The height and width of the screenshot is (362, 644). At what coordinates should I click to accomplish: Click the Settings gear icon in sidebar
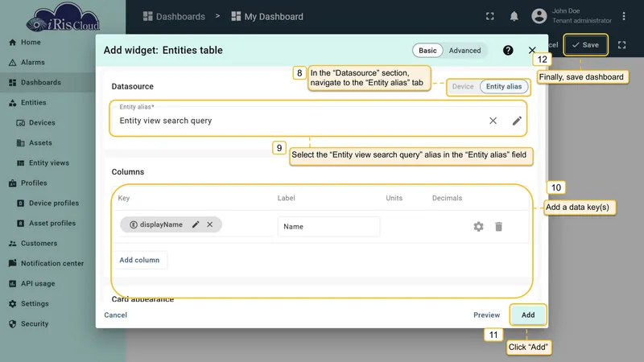(12, 304)
